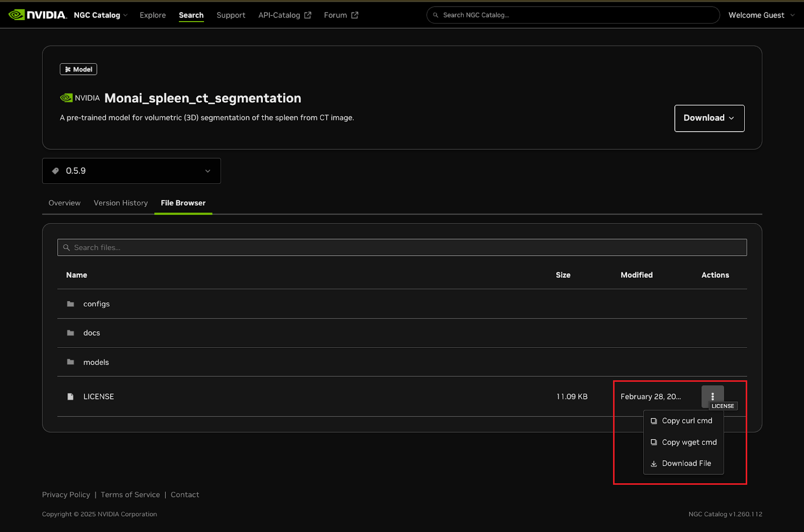Click the Modified column header

click(637, 275)
